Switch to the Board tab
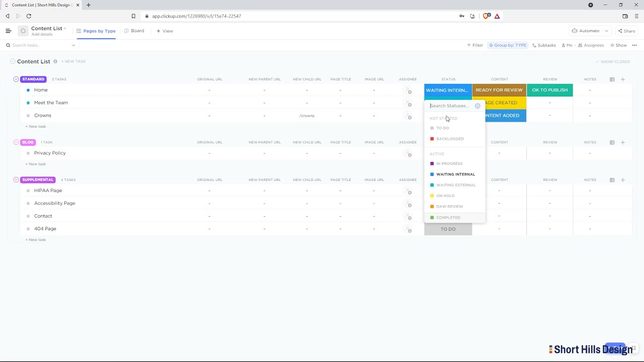The height and width of the screenshot is (362, 644). (x=134, y=31)
